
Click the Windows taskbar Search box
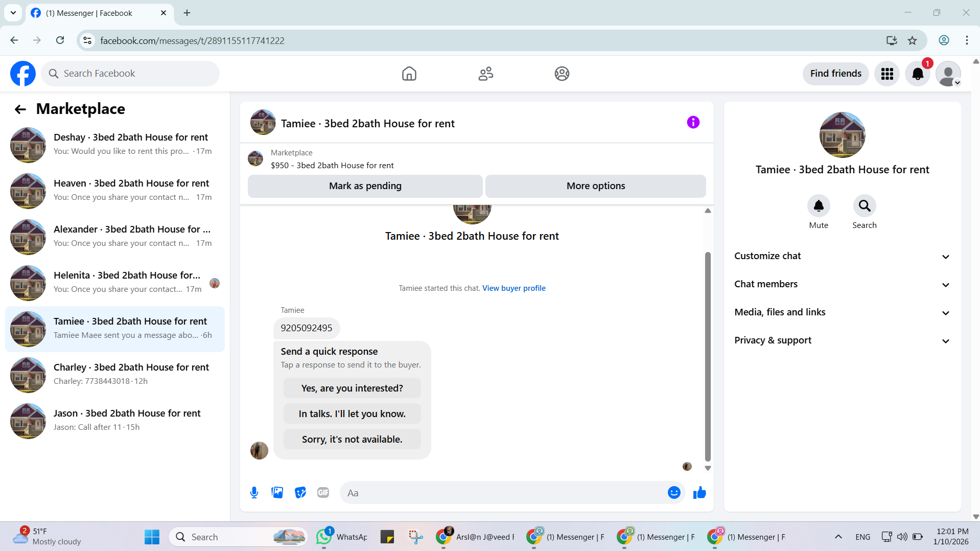(x=238, y=537)
